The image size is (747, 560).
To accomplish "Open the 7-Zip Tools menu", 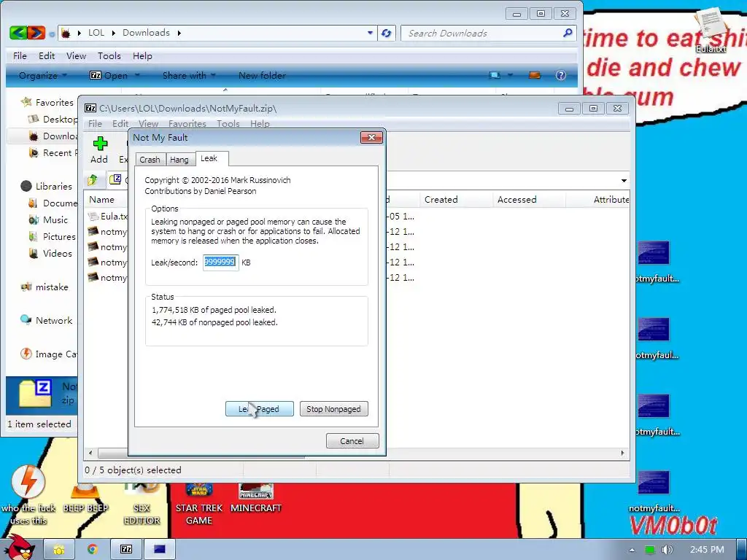I will (x=228, y=124).
